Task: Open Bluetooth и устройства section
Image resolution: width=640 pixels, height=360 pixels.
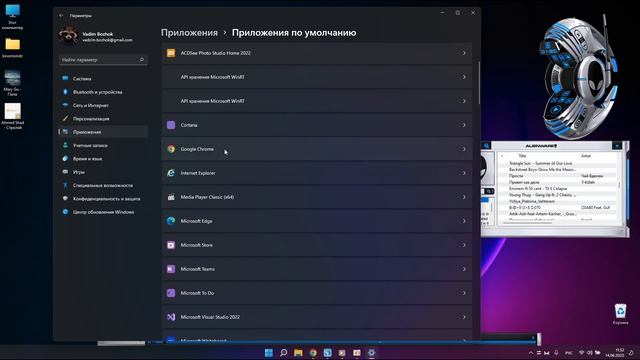Action: click(x=103, y=92)
